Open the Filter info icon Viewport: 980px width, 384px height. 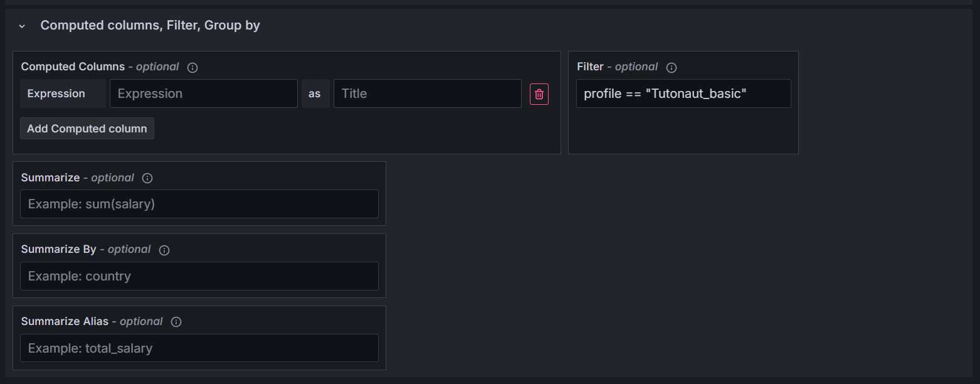[x=672, y=67]
